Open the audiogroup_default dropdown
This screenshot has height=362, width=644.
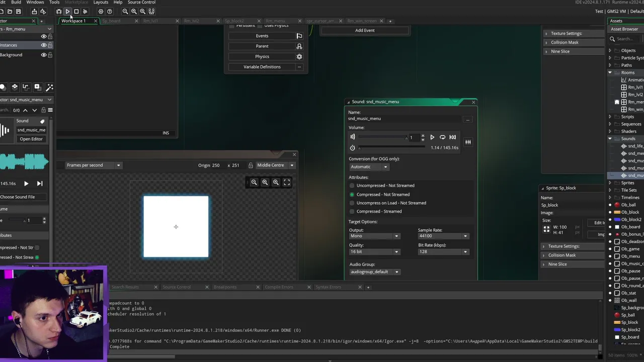click(x=375, y=272)
